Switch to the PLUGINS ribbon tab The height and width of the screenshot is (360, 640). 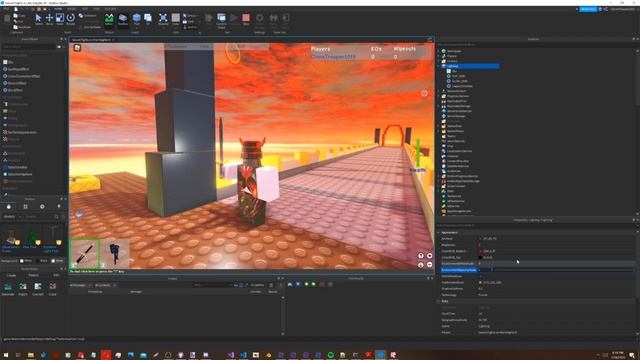point(110,9)
